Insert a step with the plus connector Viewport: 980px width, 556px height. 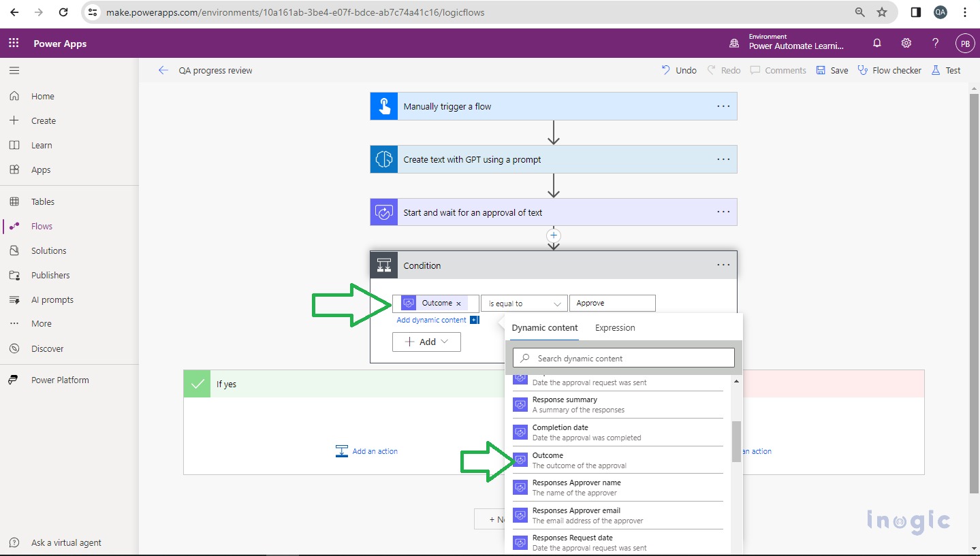click(x=554, y=235)
